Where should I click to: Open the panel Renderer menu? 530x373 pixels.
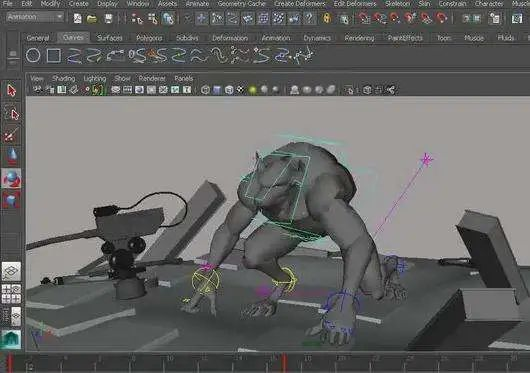pyautogui.click(x=152, y=78)
